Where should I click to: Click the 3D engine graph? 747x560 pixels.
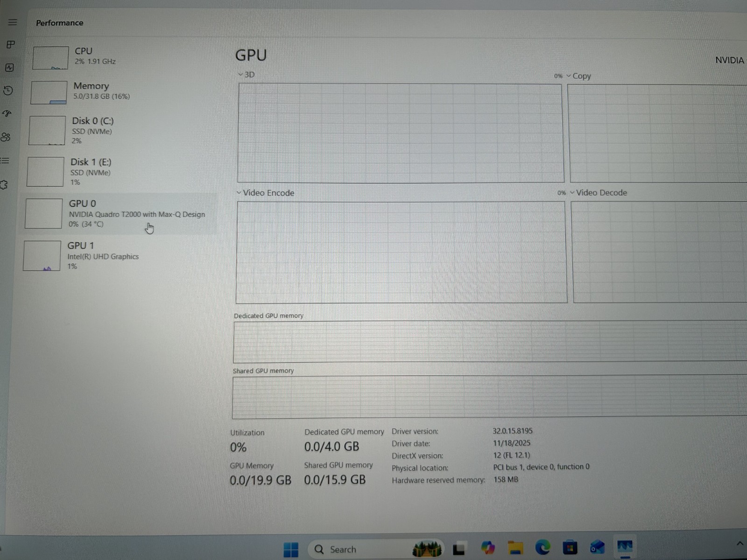click(x=401, y=133)
